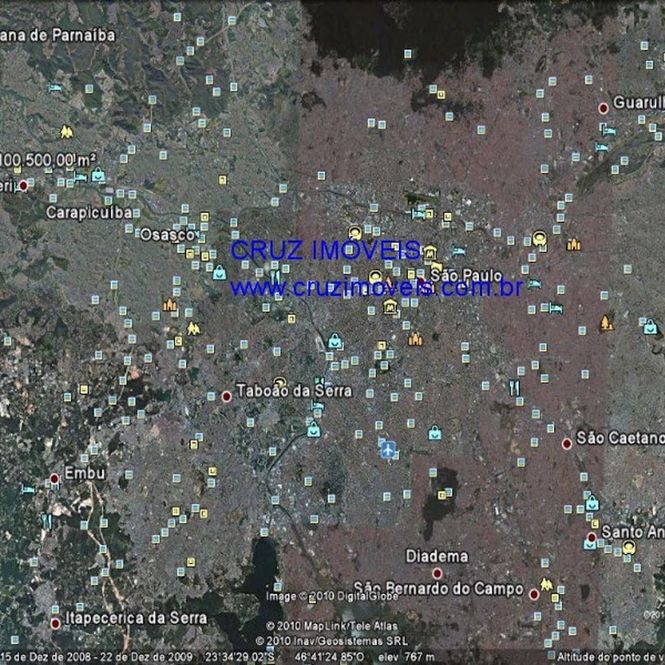Click the Santana de Parnaíba label

pos(58,35)
